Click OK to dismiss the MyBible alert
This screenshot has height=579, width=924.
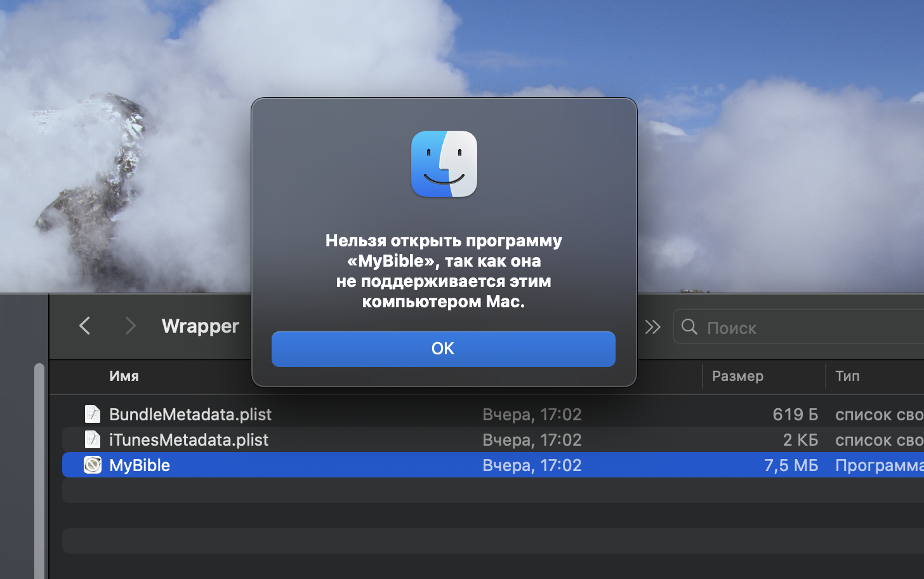tap(443, 349)
